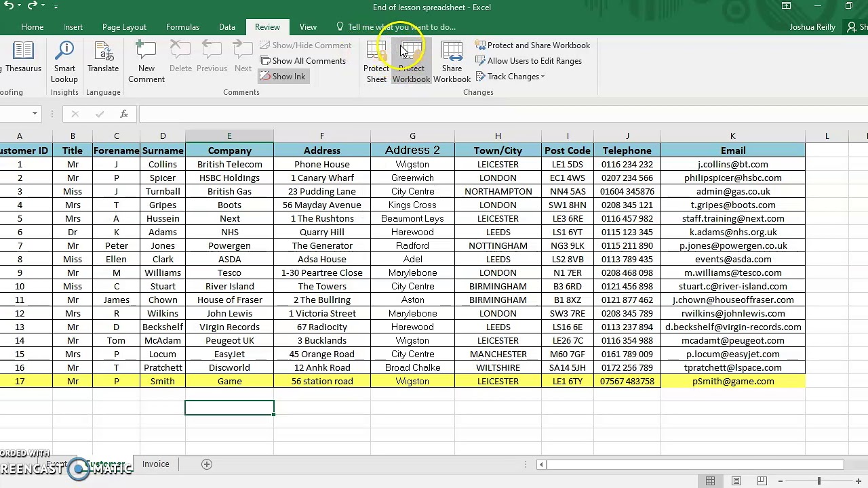
Task: Open Smart Lookup
Action: [64, 62]
